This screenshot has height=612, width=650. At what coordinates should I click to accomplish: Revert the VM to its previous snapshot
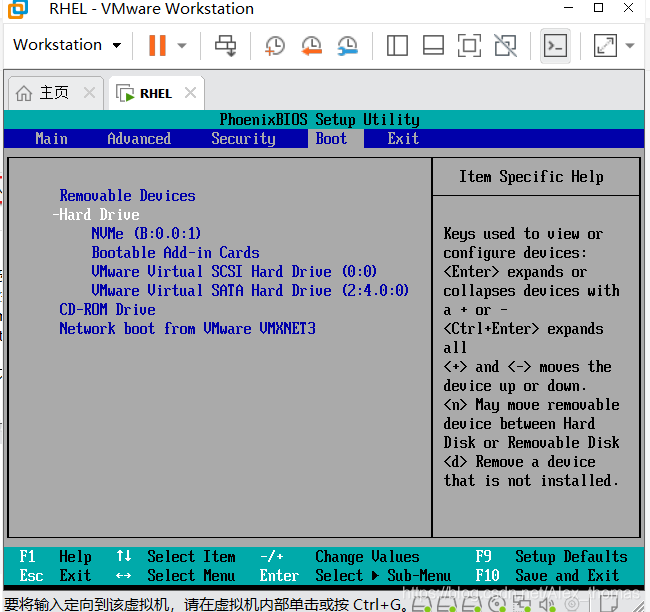click(312, 45)
